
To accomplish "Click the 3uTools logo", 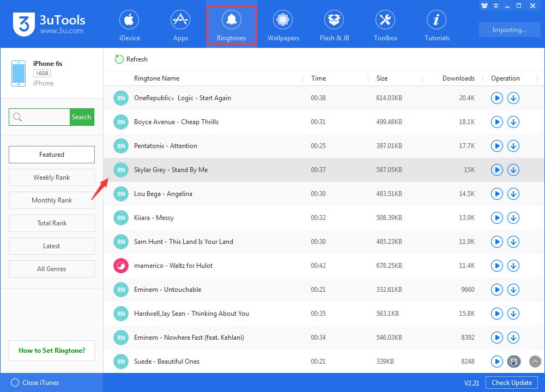I will click(49, 24).
